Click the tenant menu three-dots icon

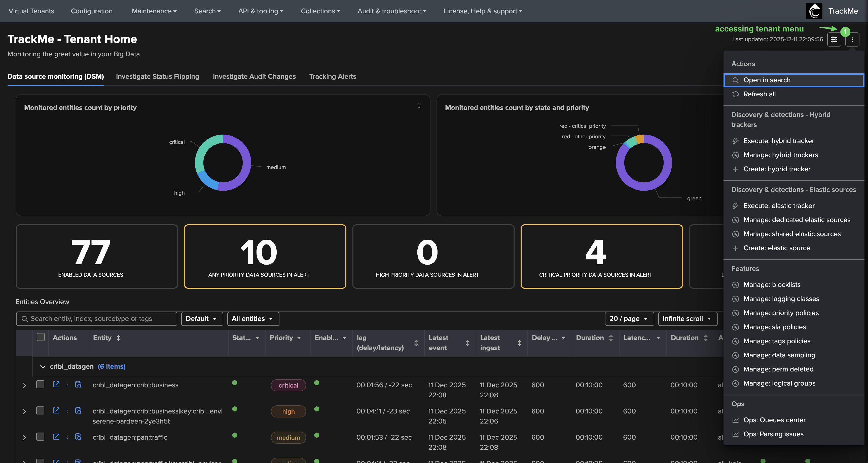tap(852, 40)
